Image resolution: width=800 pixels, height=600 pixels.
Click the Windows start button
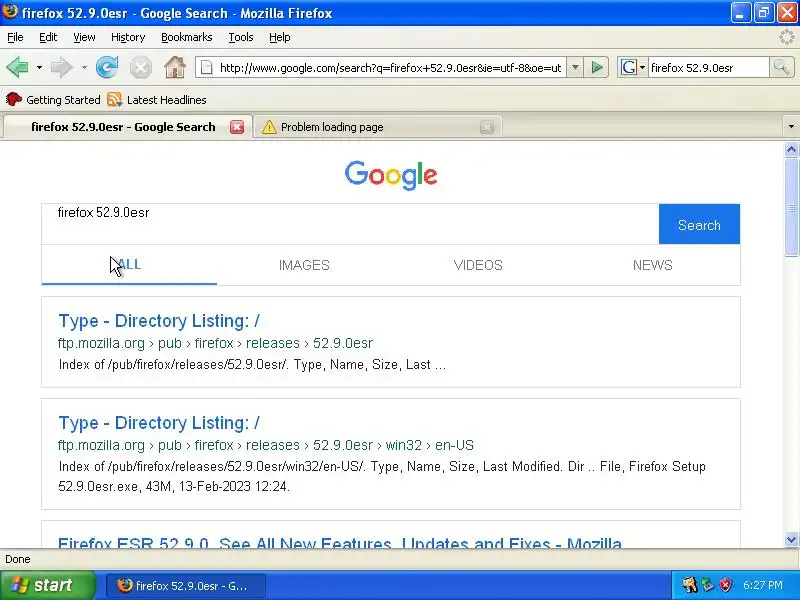[48, 585]
